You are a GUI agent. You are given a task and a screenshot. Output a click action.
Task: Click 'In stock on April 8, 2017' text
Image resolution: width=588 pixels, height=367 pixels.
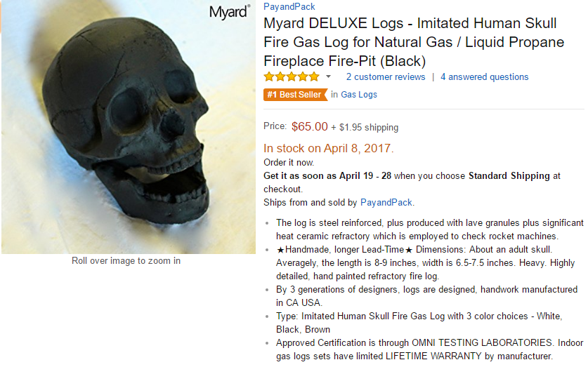pyautogui.click(x=329, y=148)
